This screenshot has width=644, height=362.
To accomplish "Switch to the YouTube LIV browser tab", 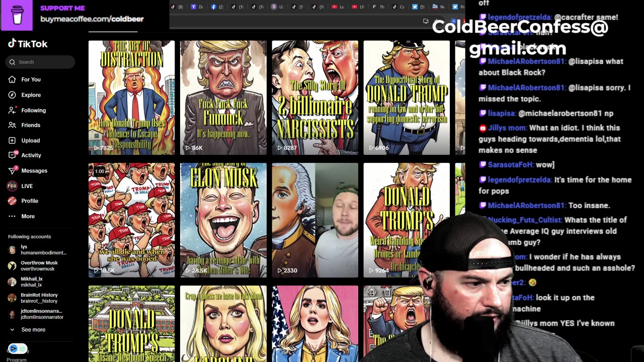I will [358, 7].
